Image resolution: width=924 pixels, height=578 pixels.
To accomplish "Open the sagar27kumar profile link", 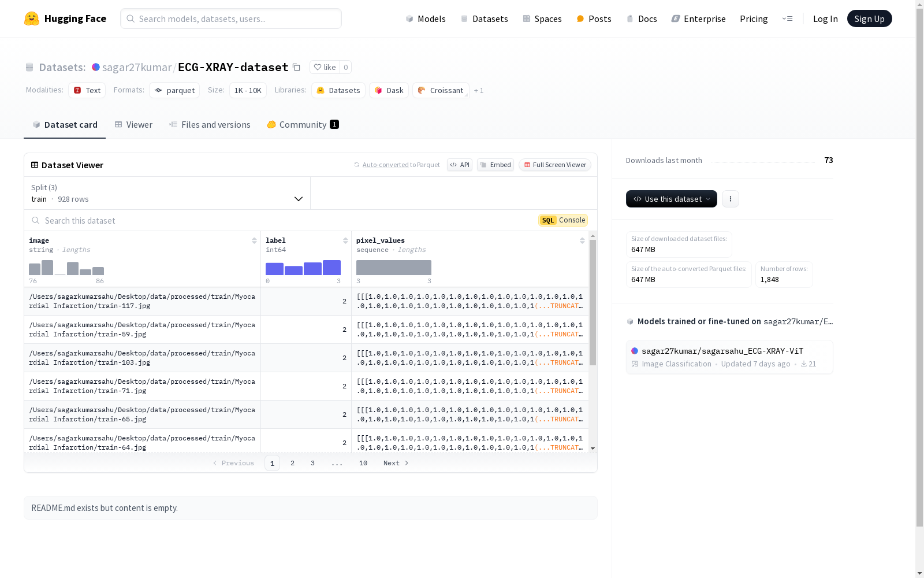I will click(x=137, y=67).
